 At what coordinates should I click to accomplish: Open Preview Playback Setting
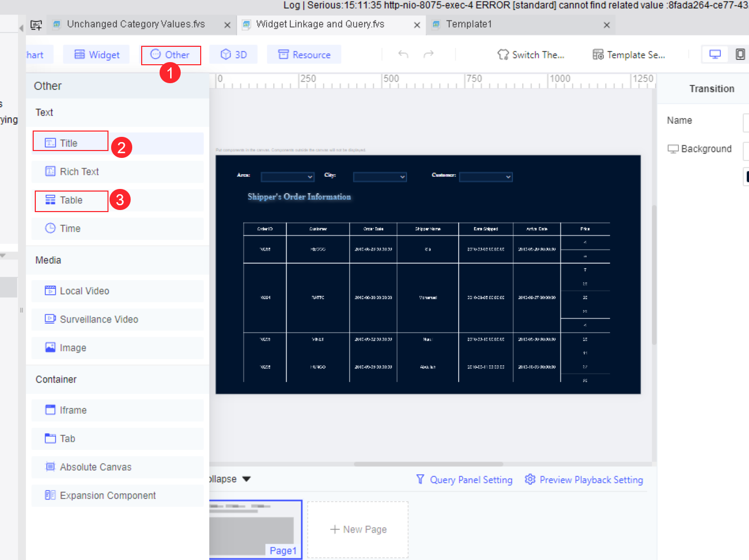584,479
